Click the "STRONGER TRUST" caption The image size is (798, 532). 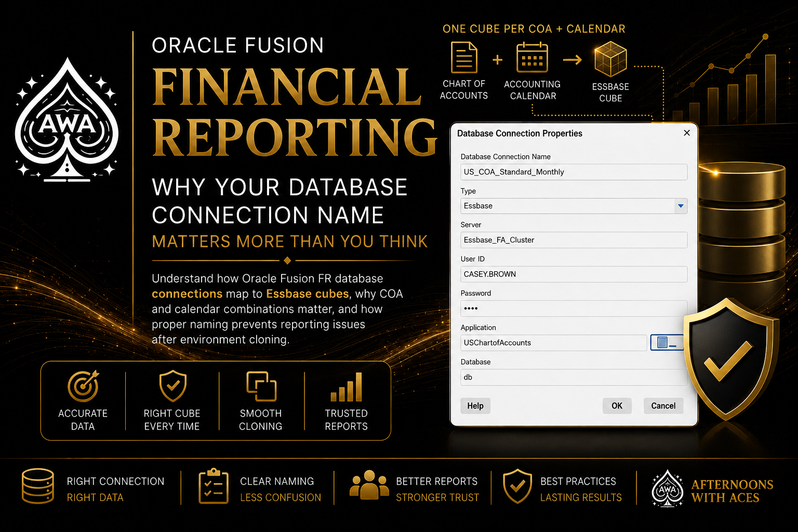(437, 498)
